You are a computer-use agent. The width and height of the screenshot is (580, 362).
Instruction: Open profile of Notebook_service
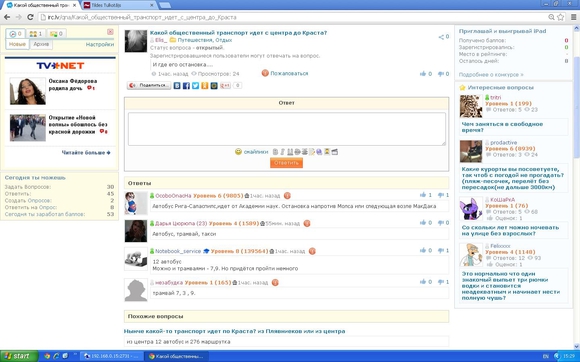[x=178, y=251]
